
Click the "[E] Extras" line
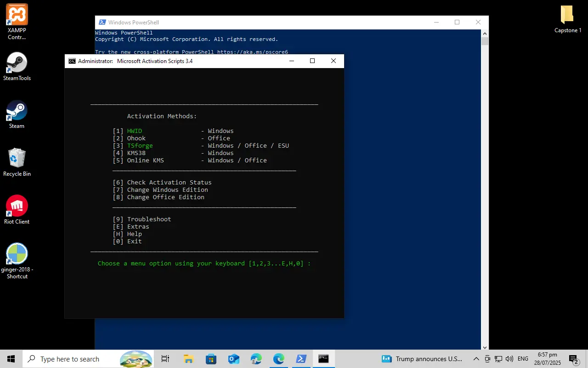pos(131,227)
